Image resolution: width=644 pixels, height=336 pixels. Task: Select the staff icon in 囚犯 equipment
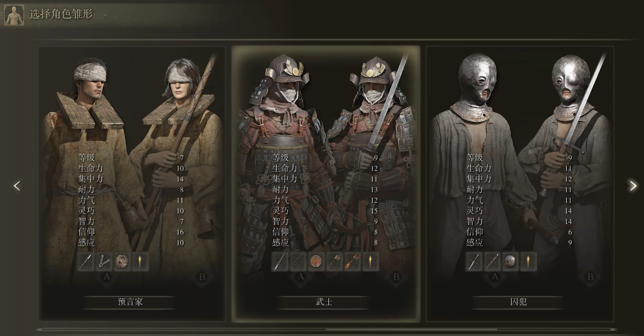[492, 261]
